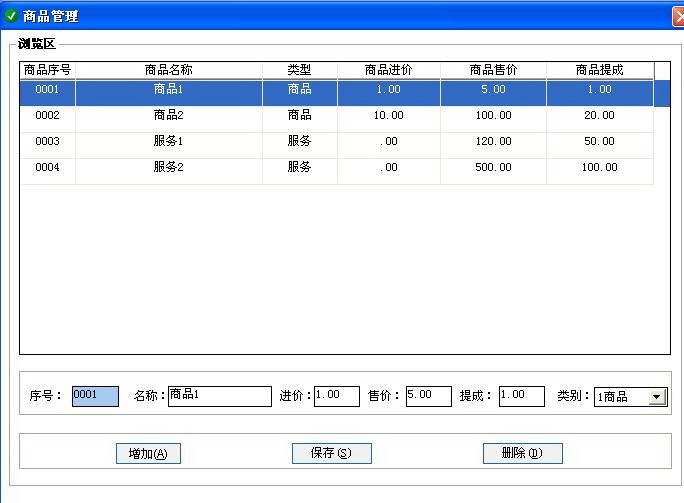This screenshot has width=684, height=503.
Task: Click the 商品售价 column header
Action: (493, 70)
